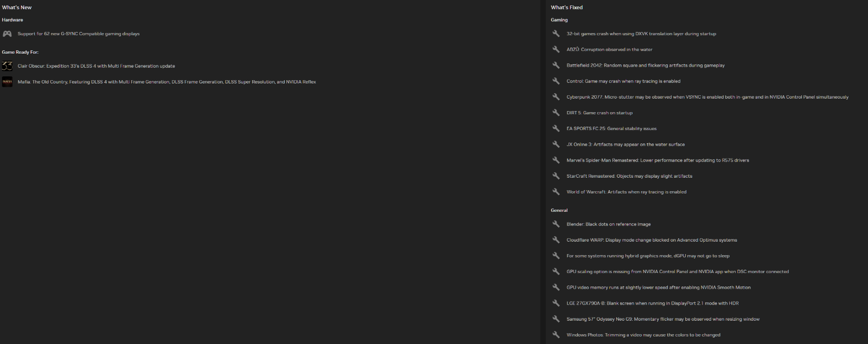Click Cloudflare WARP display mode change text
The height and width of the screenshot is (344, 868).
(652, 240)
